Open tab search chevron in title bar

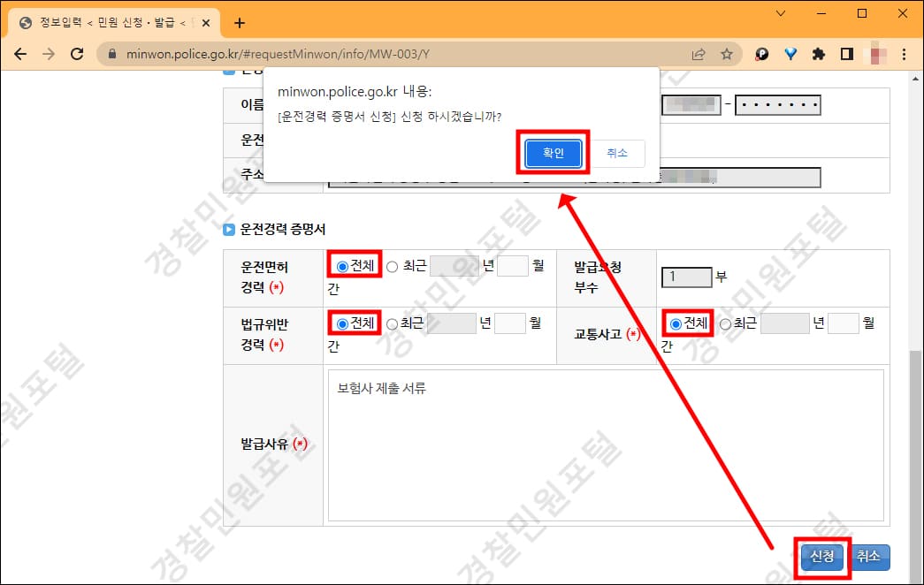(781, 13)
